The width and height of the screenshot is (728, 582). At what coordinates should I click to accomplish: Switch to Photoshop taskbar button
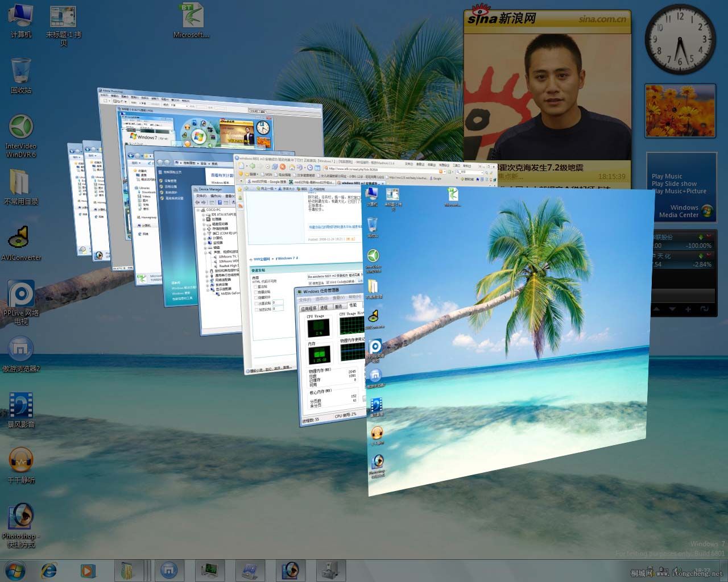291,570
